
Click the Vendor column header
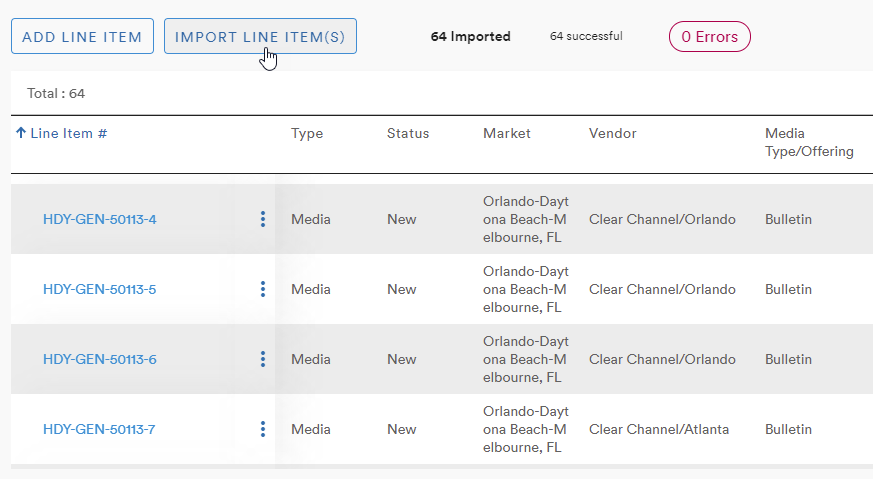click(x=612, y=133)
